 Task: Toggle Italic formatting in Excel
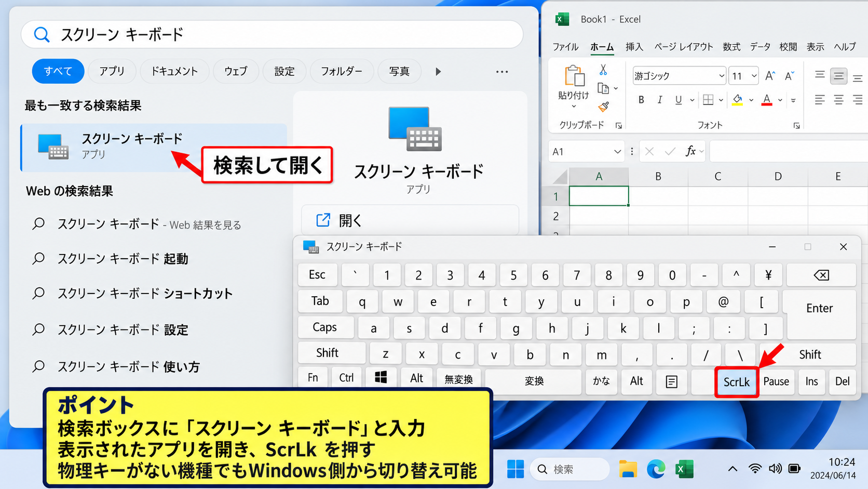click(659, 100)
